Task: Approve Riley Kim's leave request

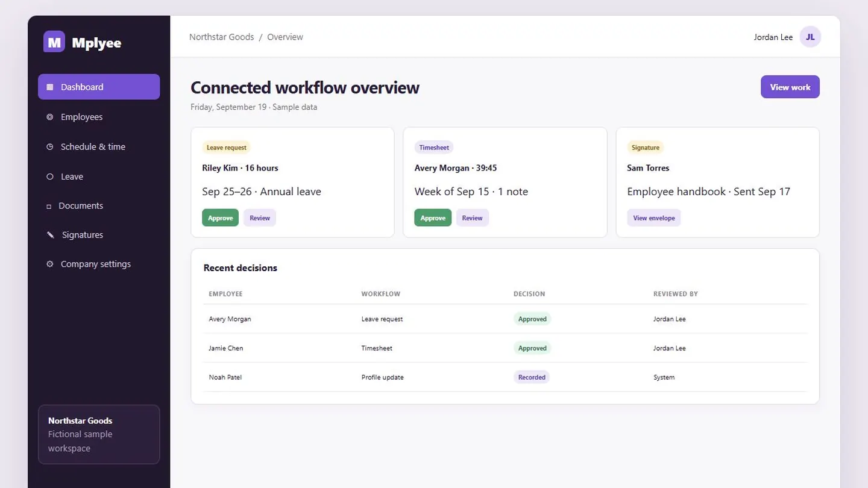Action: [220, 218]
